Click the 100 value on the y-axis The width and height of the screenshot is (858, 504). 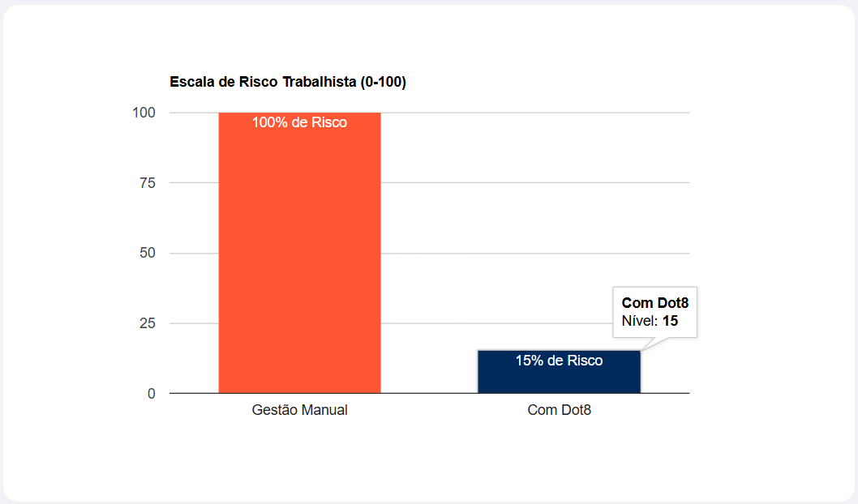144,113
